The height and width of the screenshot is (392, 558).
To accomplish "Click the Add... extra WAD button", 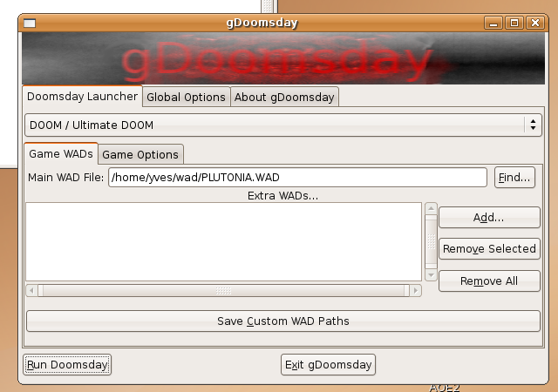I will point(489,218).
